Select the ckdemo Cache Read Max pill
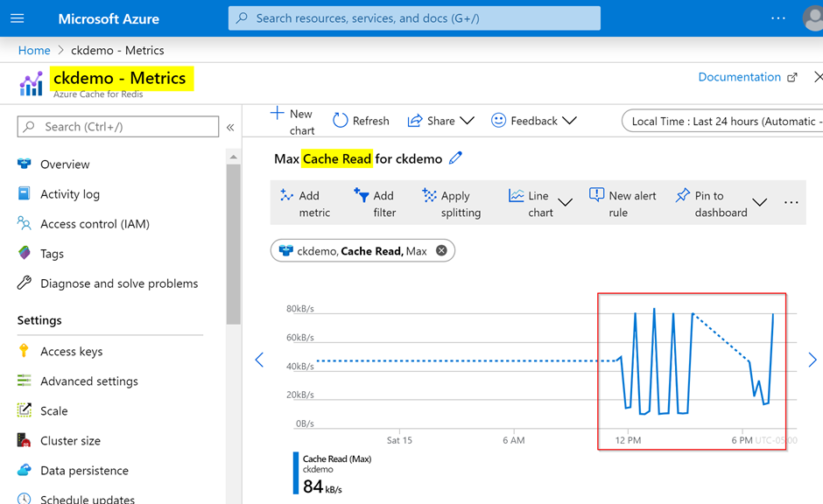The height and width of the screenshot is (504, 823). point(362,251)
